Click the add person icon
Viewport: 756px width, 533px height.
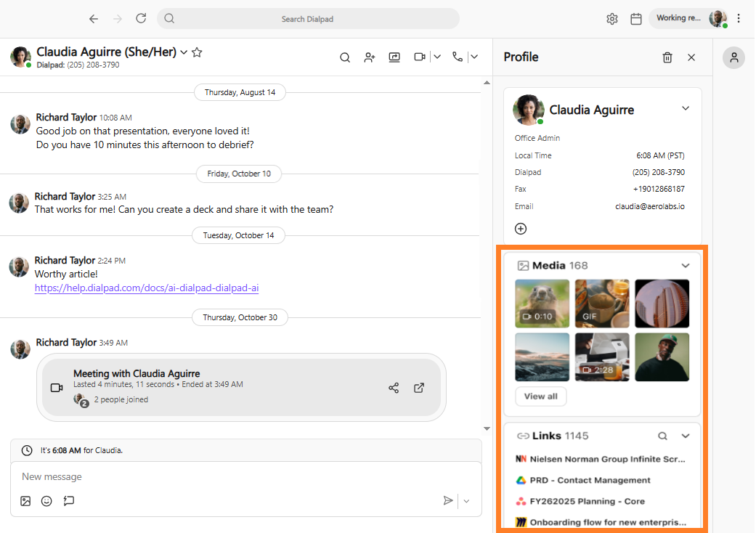(370, 57)
